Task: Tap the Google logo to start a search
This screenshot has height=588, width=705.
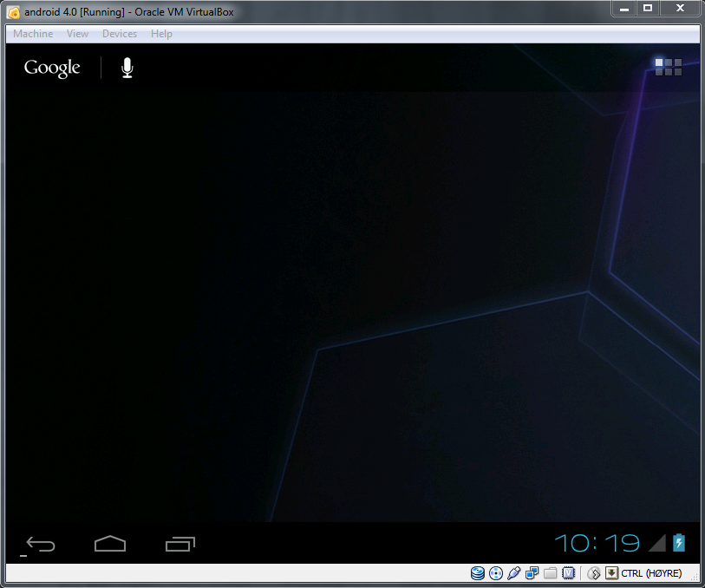Action: pyautogui.click(x=51, y=67)
